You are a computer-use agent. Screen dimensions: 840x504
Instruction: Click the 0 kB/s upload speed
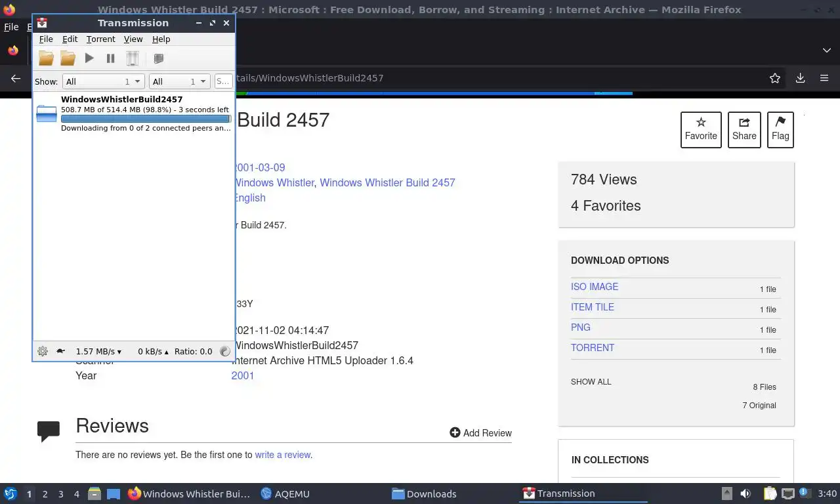coord(153,352)
